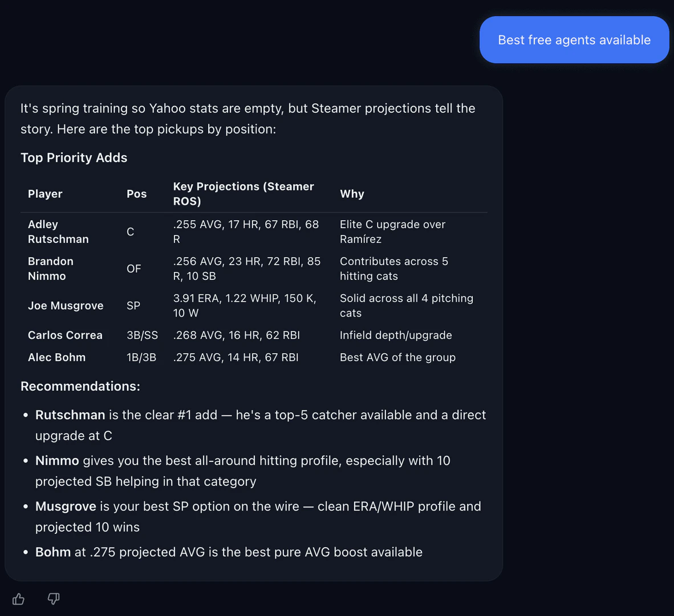Click the Recommendations heading

pyautogui.click(x=80, y=387)
